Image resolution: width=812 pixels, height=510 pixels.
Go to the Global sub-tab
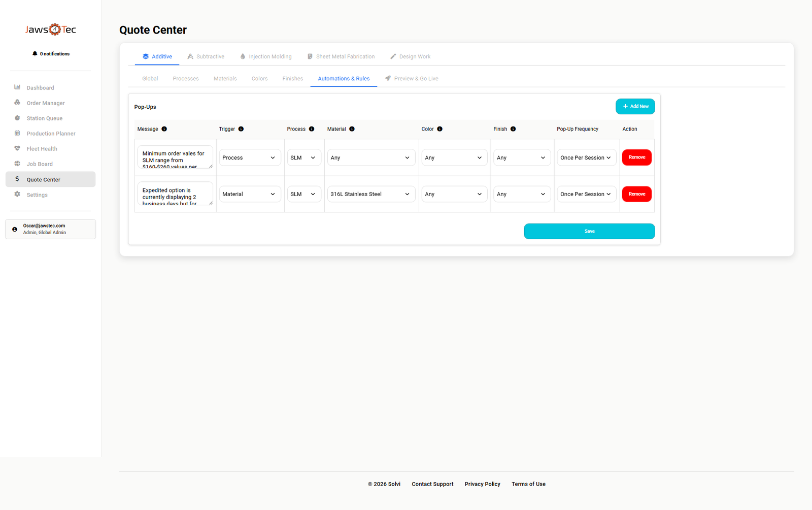(x=150, y=78)
